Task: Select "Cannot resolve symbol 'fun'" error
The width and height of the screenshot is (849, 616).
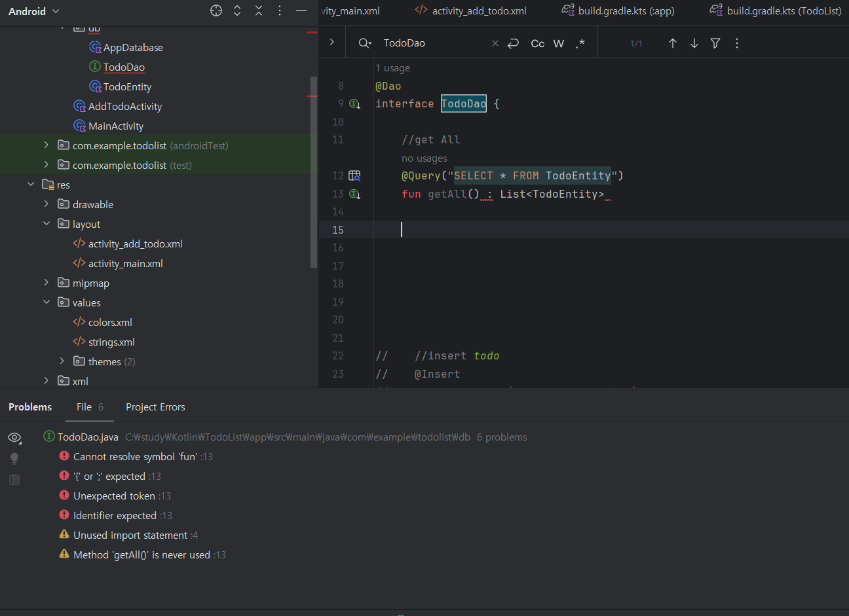Action: 136,457
